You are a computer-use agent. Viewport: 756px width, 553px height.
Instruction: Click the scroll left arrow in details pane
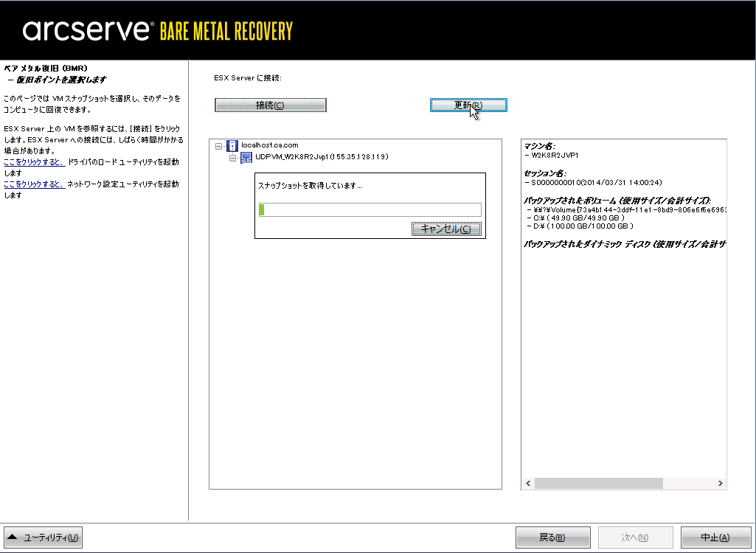[x=528, y=483]
